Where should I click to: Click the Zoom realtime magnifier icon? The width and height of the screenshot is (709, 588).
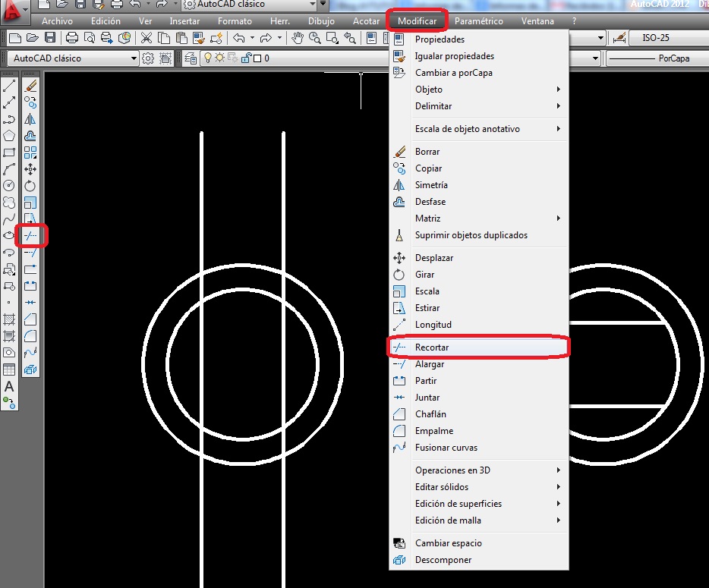coord(313,36)
